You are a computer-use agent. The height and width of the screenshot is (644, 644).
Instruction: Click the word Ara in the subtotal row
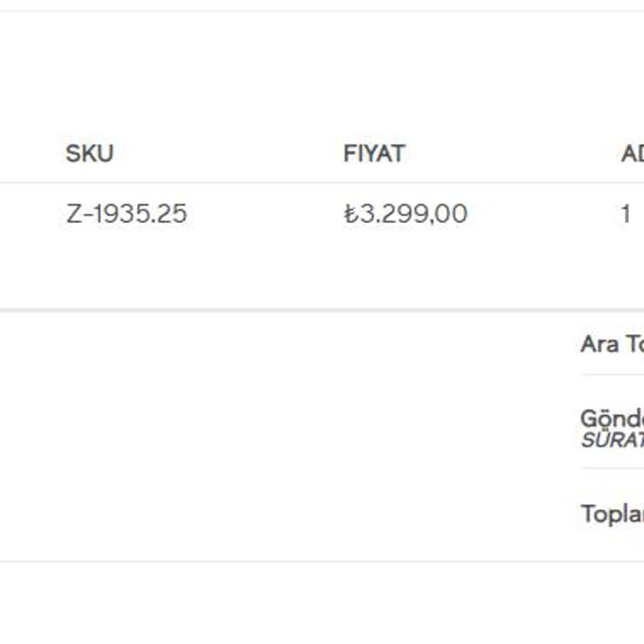[x=600, y=344]
